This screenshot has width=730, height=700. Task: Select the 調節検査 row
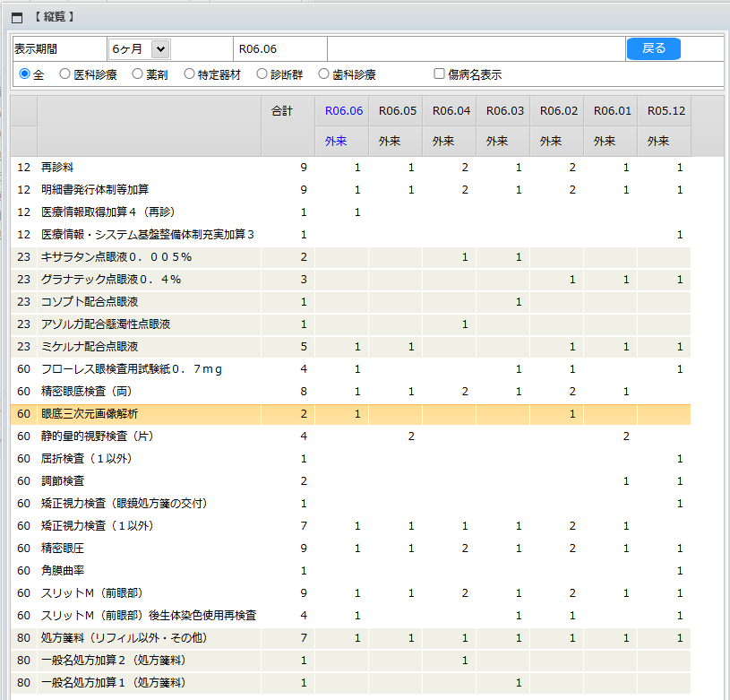pos(350,481)
